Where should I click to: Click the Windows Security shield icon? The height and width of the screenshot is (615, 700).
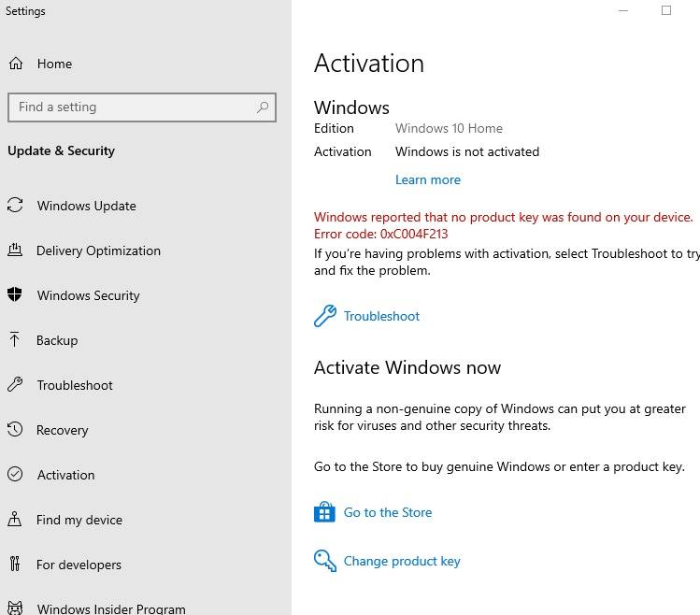pos(15,294)
